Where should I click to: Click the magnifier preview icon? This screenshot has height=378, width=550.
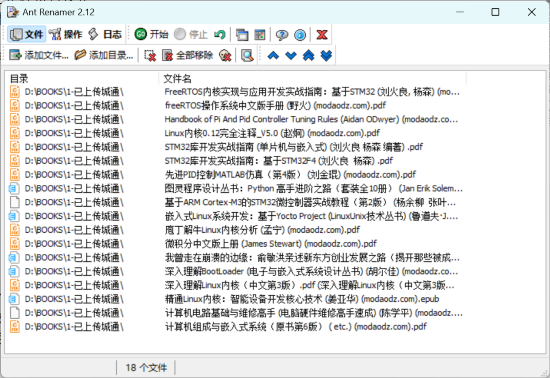[247, 55]
